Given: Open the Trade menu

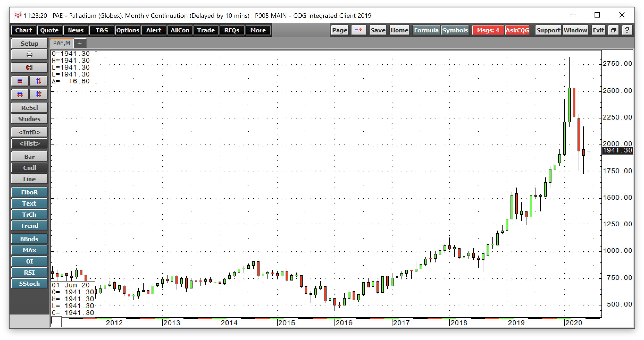Looking at the screenshot, I should coord(206,30).
